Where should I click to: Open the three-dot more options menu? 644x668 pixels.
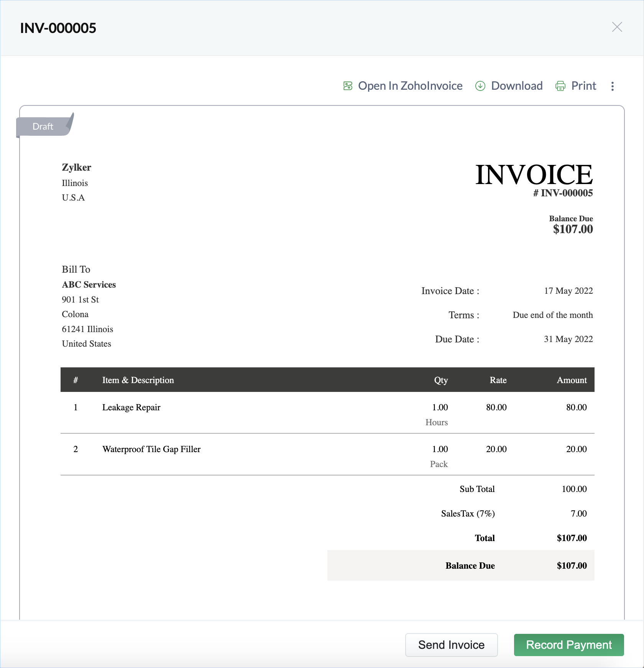(x=612, y=86)
